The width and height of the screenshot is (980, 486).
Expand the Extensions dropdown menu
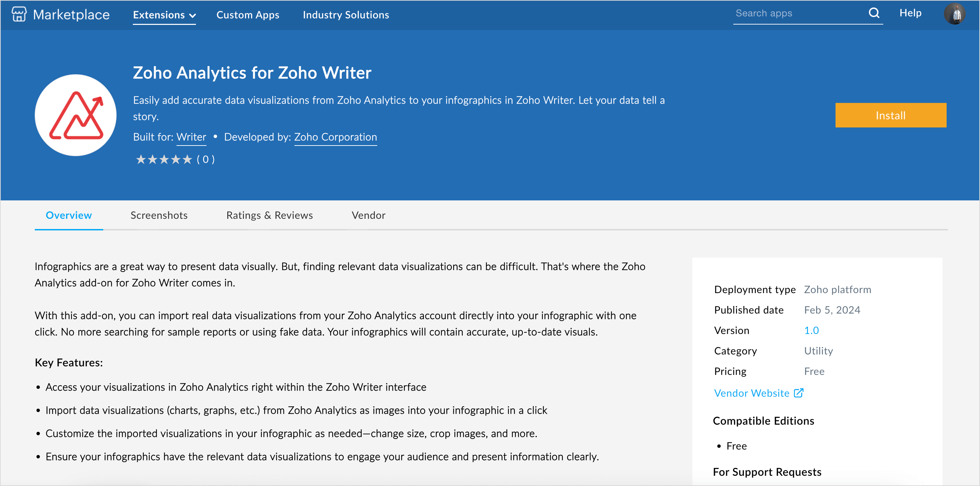(x=164, y=15)
